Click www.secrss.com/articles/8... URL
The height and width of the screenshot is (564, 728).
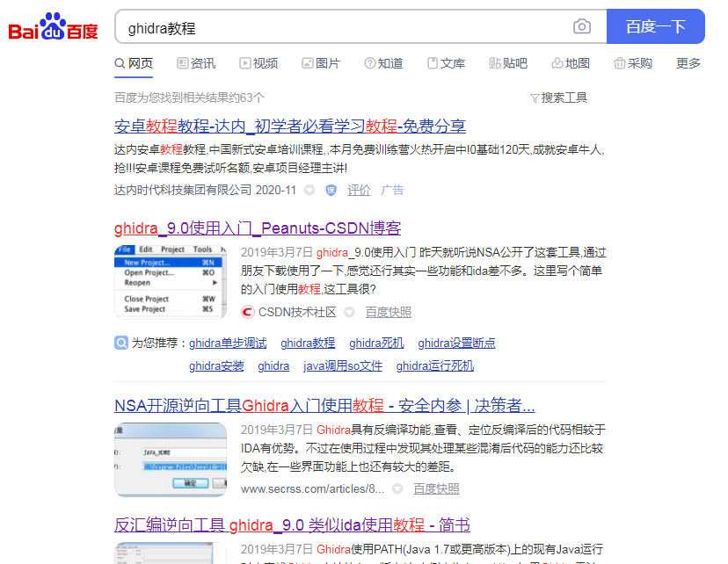pyautogui.click(x=312, y=488)
